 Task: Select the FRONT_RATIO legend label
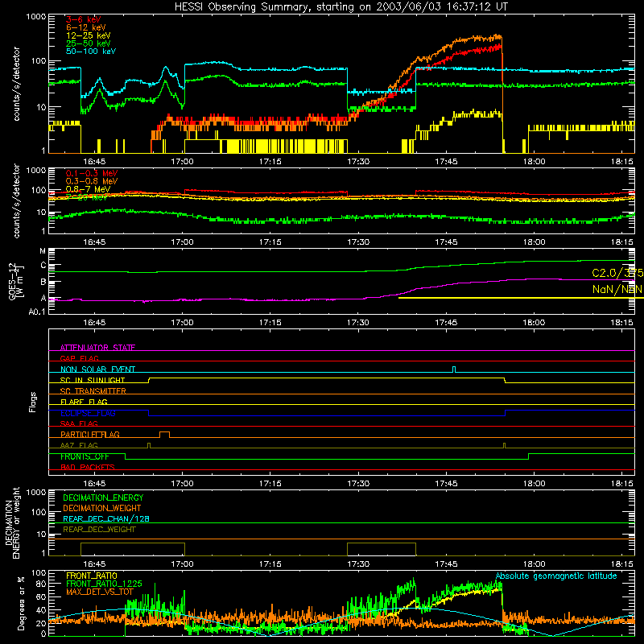(x=92, y=576)
